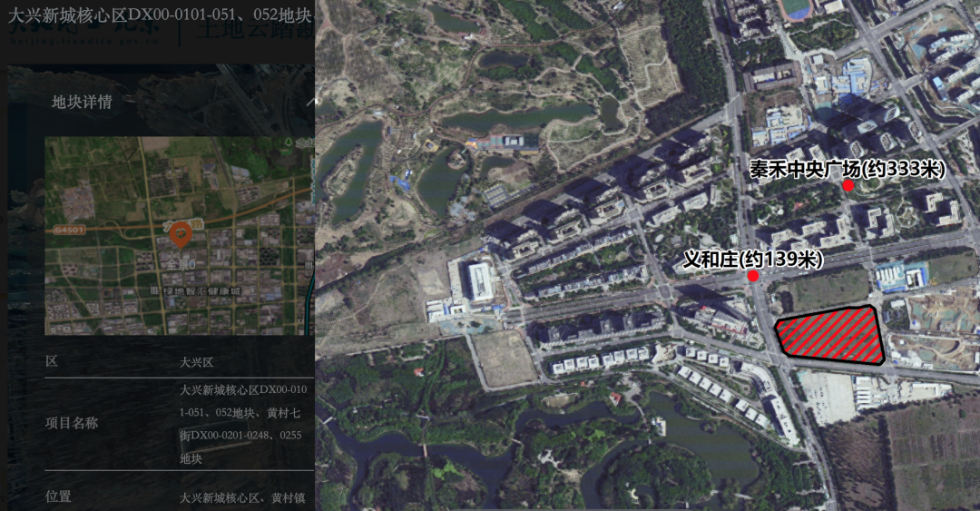Viewport: 980px width, 511px height.
Task: Click the 秦禾中央广场(约333米) map label
Action: (x=848, y=169)
